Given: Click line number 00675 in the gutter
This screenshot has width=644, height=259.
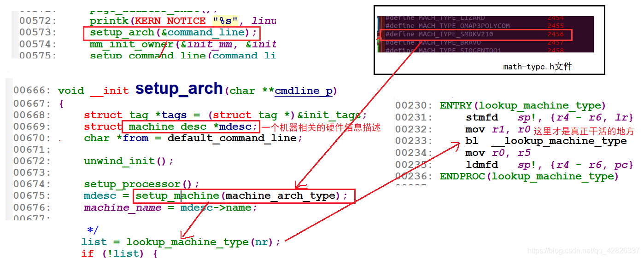Looking at the screenshot, I should click(x=32, y=196).
